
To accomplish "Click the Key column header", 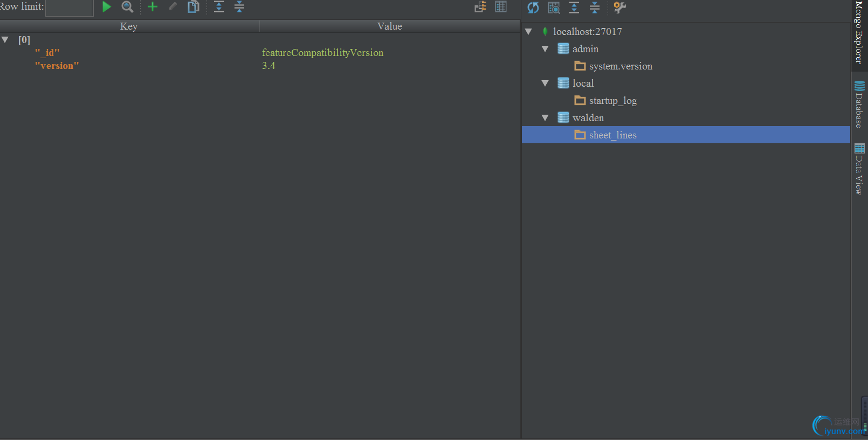I will coord(129,26).
